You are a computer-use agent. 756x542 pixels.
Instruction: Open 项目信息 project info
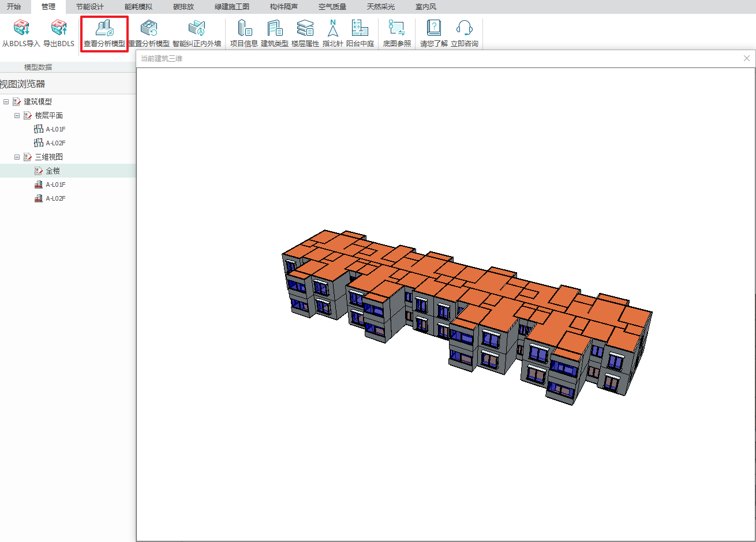[x=244, y=28]
